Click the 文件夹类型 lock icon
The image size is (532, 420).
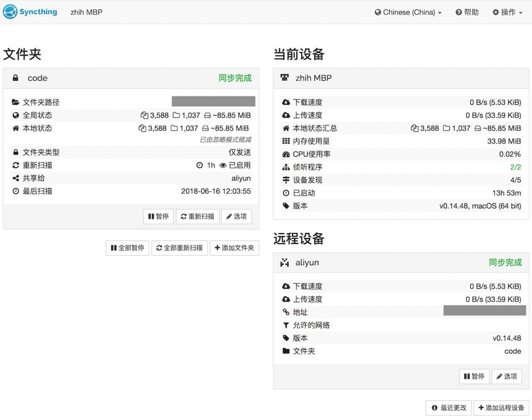click(16, 152)
